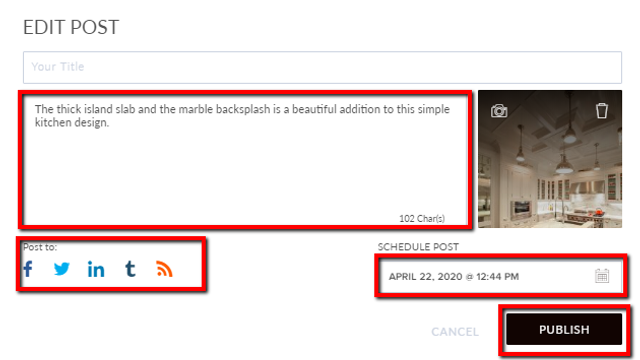Screen dimensions: 640x360
Task: Delete the image with the trash icon
Action: coord(602,111)
